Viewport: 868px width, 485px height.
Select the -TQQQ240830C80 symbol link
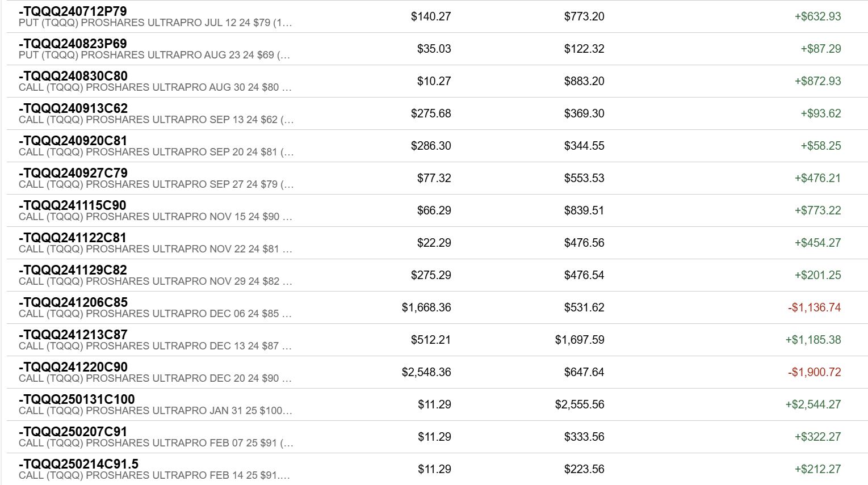73,76
